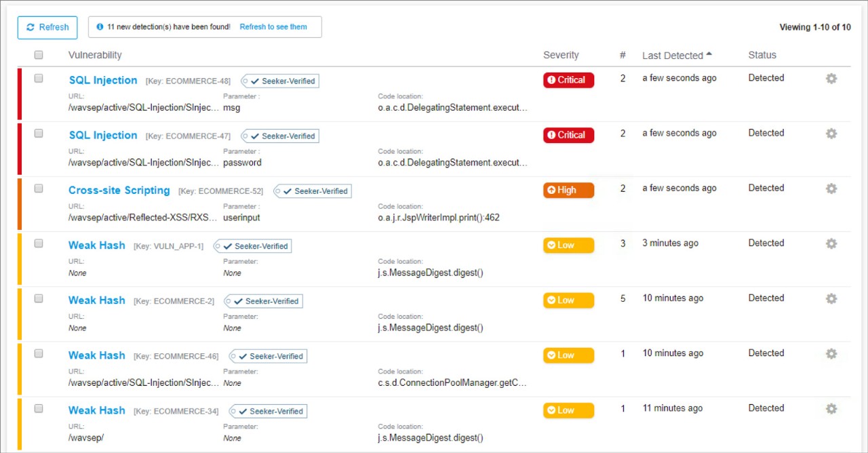Sort by Severity column header
Screen dimensions: 868x453
(x=561, y=55)
